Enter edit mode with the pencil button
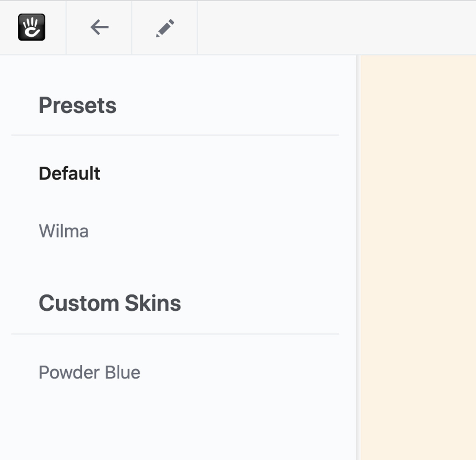The width and height of the screenshot is (476, 460). (165, 28)
